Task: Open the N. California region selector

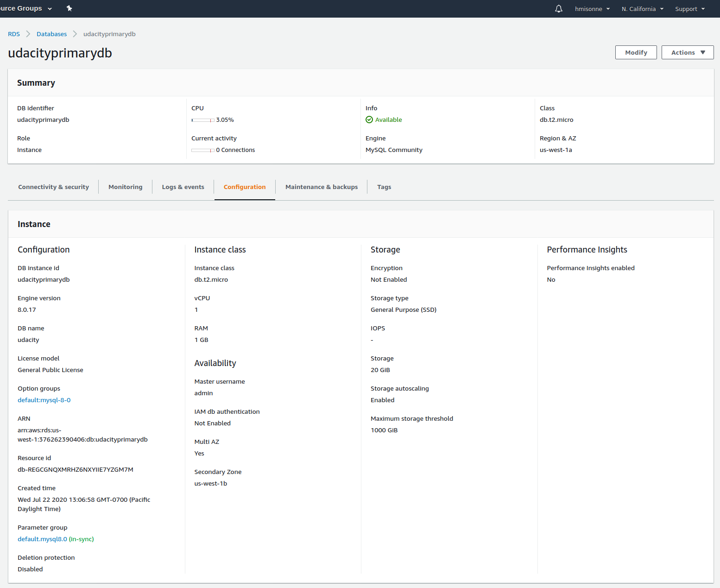Action: tap(643, 9)
